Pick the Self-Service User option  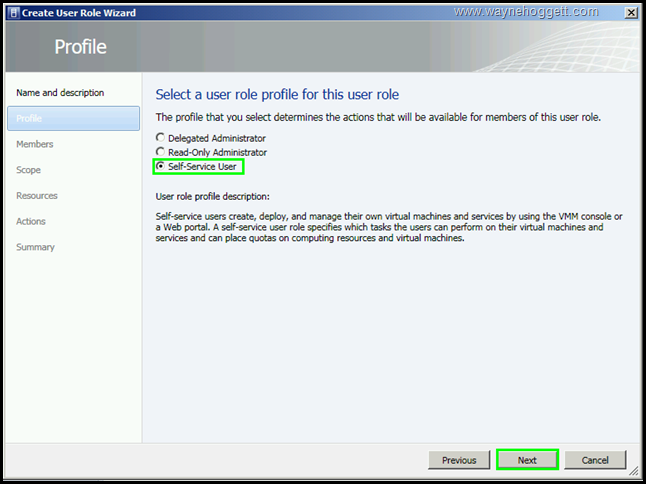click(x=160, y=166)
